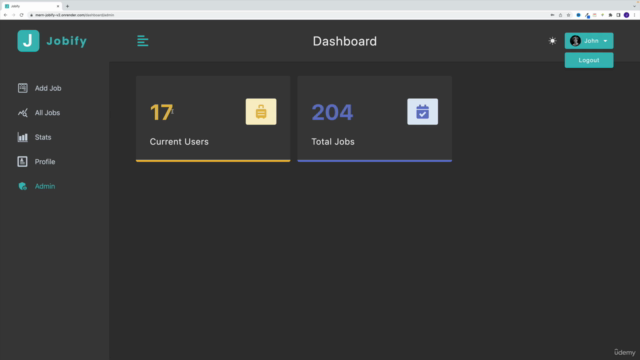Click the Jobify brand name text
Screen dimensions: 640x360
[67, 41]
